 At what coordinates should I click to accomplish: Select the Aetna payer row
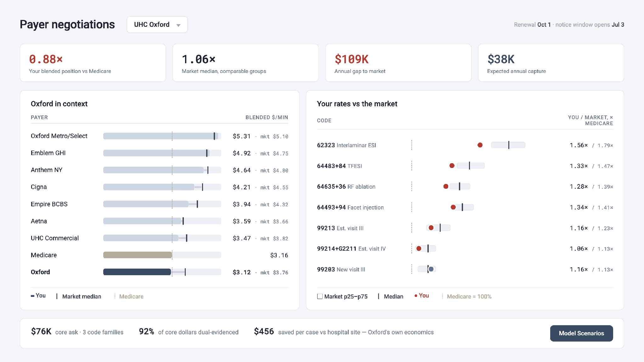click(x=160, y=221)
